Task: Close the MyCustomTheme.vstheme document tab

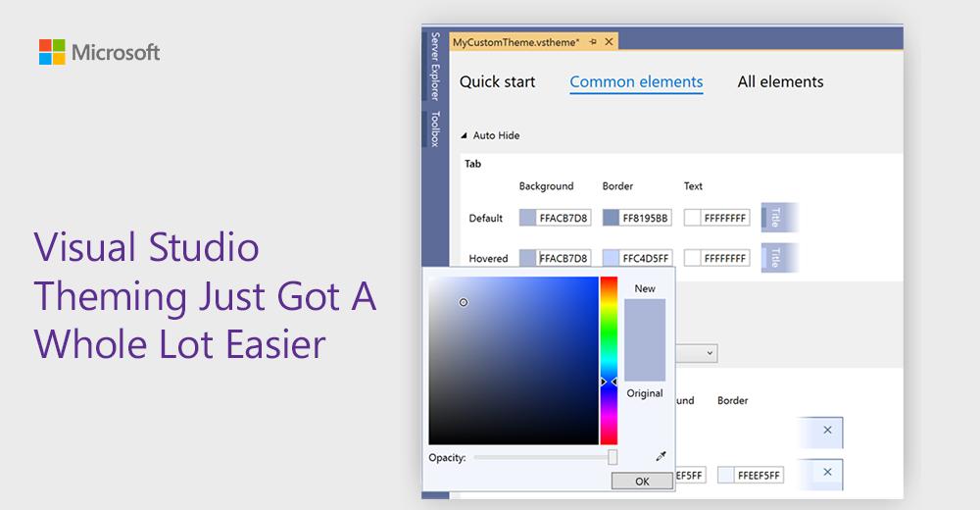Action: (x=609, y=42)
